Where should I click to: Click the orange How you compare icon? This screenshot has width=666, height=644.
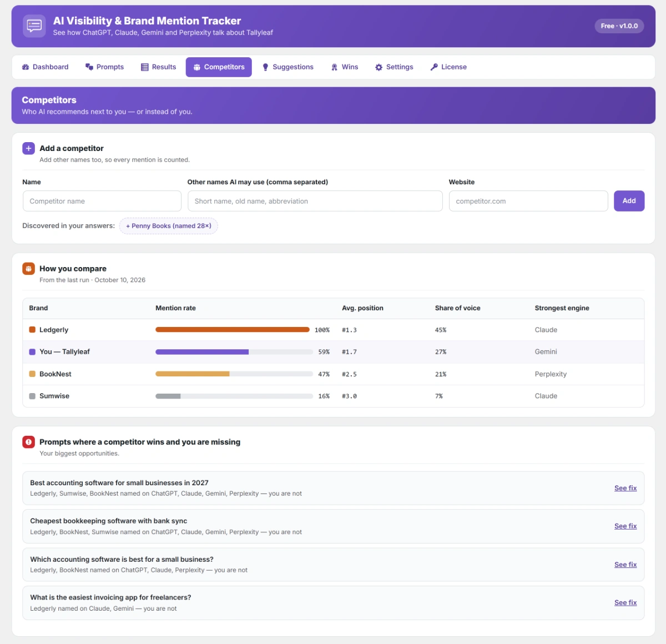[28, 269]
